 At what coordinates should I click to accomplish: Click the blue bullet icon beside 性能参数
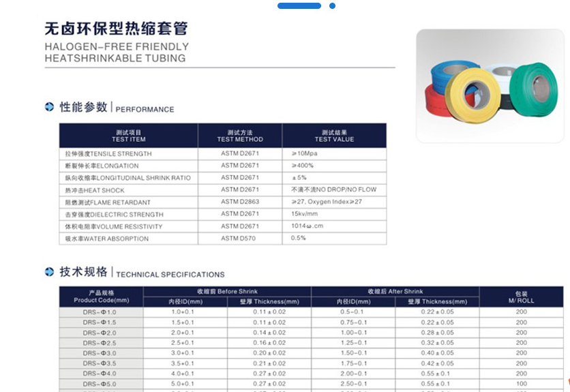pos(49,107)
